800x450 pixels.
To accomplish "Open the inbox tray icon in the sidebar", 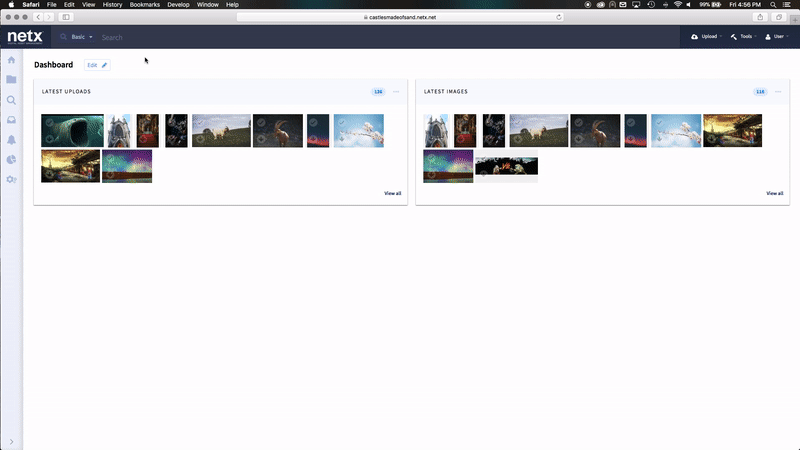I will click(x=11, y=120).
